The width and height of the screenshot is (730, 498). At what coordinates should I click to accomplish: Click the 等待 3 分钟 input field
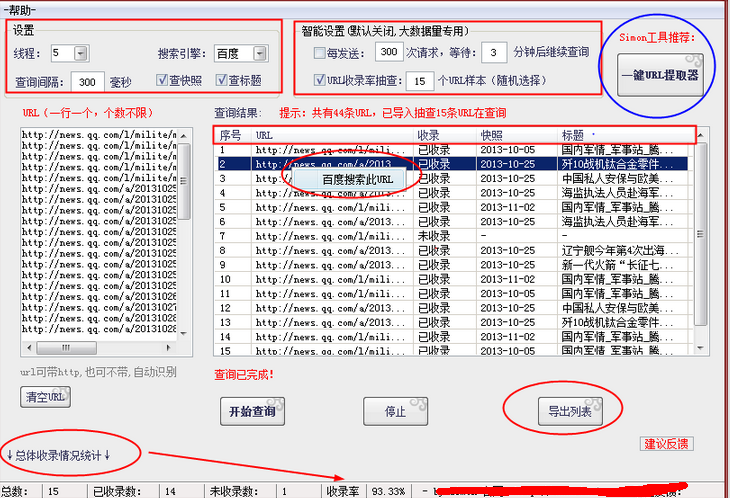tap(493, 53)
